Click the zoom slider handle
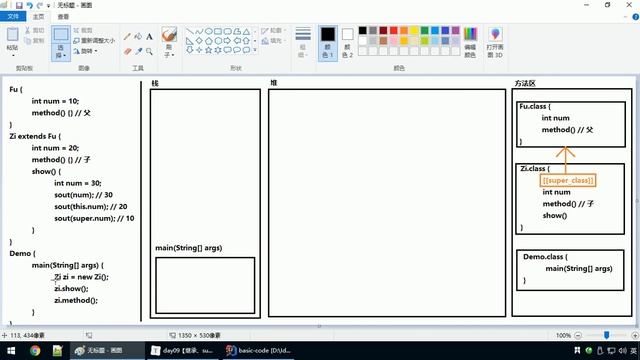Screen dimensions: 640x360 click(x=607, y=335)
